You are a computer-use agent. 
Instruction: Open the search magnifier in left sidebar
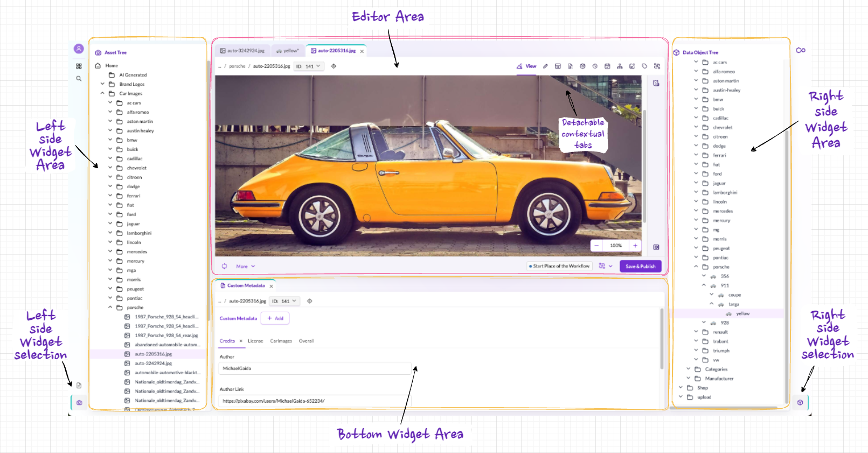pos(79,79)
